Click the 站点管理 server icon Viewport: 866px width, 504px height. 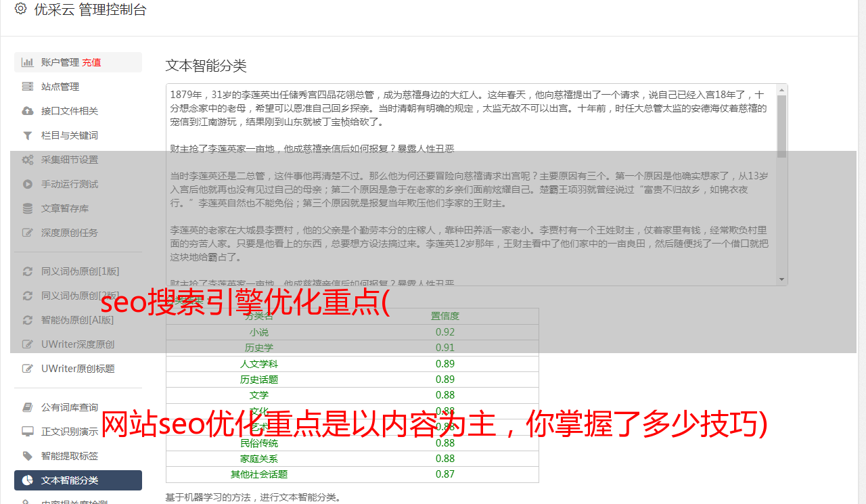coord(28,87)
